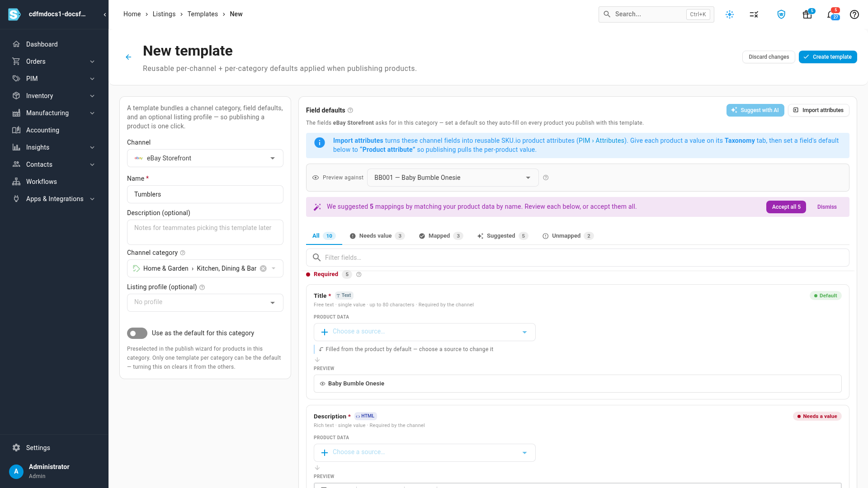The height and width of the screenshot is (488, 868).
Task: Open Settings gear in sidebar
Action: coord(16,448)
